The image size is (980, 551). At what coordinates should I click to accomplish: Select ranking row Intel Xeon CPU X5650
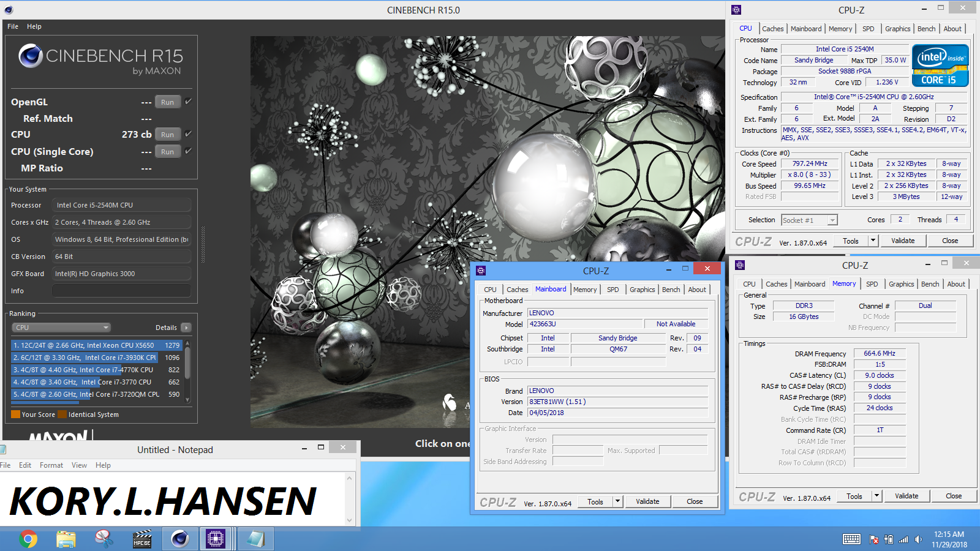click(97, 345)
